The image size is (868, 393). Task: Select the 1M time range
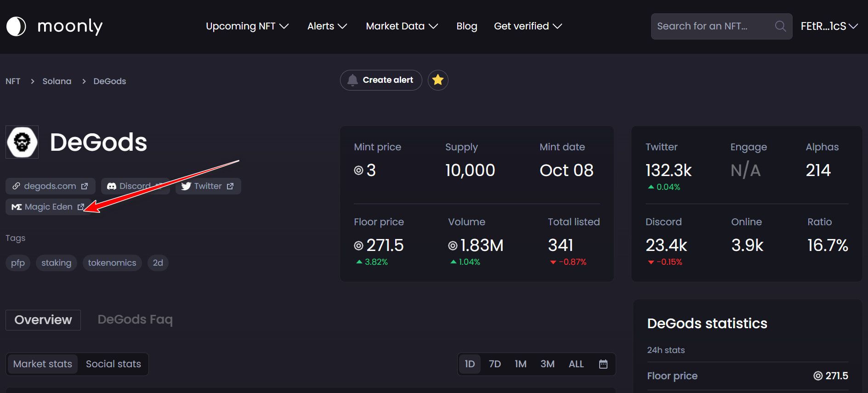(521, 364)
